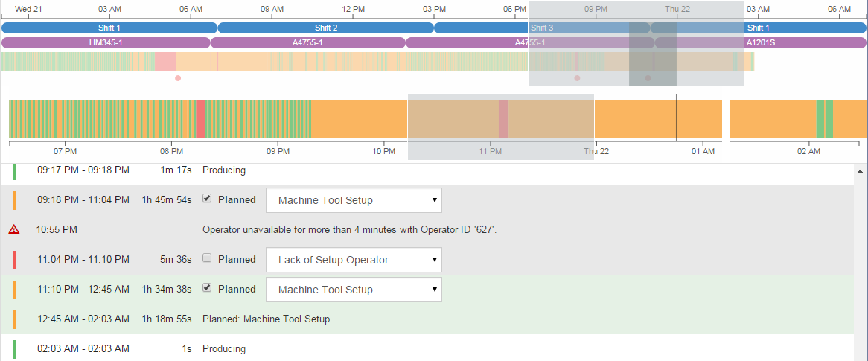868x361 pixels.
Task: Click the green producing segment near 02 AM
Action: 825,119
